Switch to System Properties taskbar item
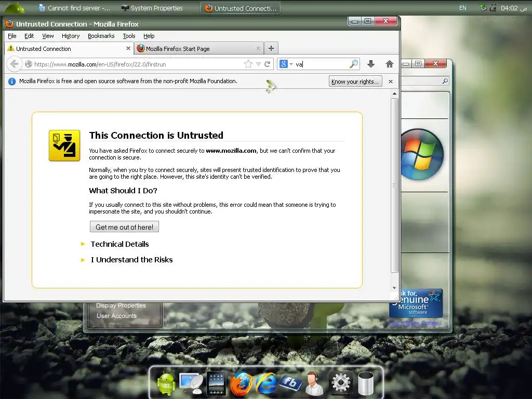The width and height of the screenshot is (532, 399). point(152,8)
